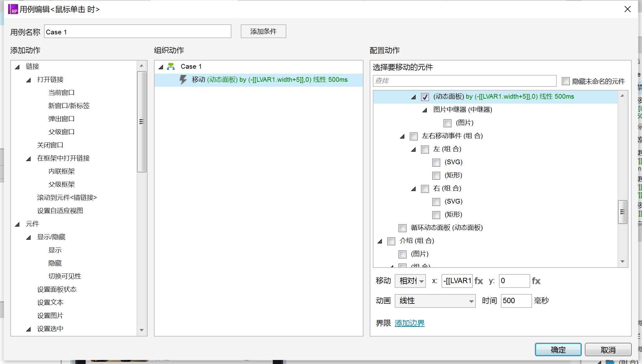Open the 线性 animation dropdown
The image size is (642, 364).
435,301
